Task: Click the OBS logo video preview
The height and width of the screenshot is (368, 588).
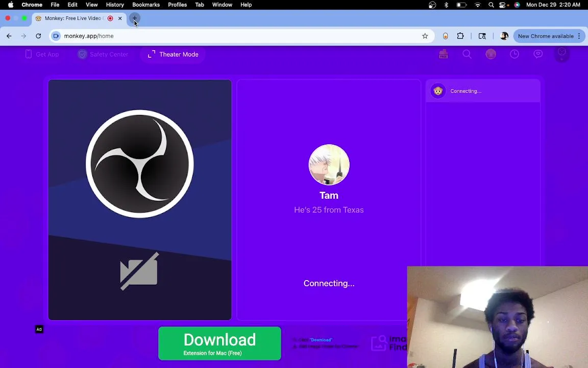Action: pos(139,164)
